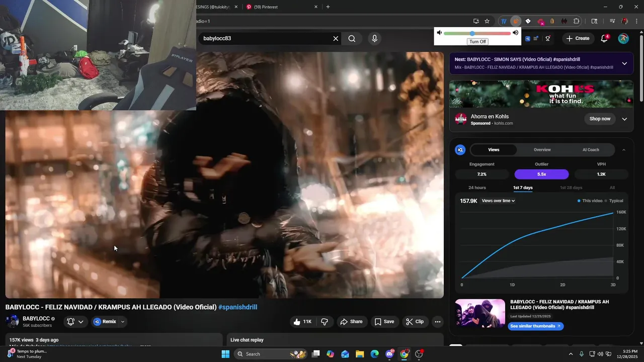Viewport: 644px width, 362px height.
Task: Open the vidIQ list icon in header
Action: [536, 39]
